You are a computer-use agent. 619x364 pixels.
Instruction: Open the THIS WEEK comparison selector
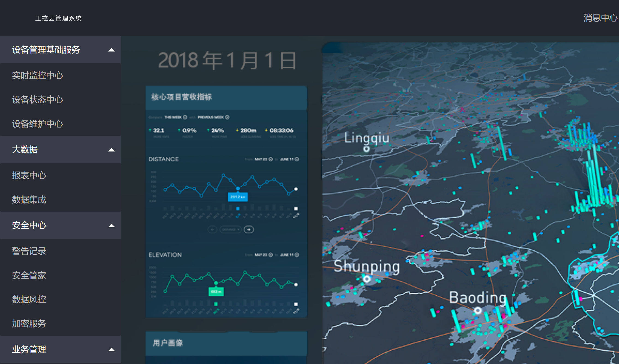click(185, 117)
